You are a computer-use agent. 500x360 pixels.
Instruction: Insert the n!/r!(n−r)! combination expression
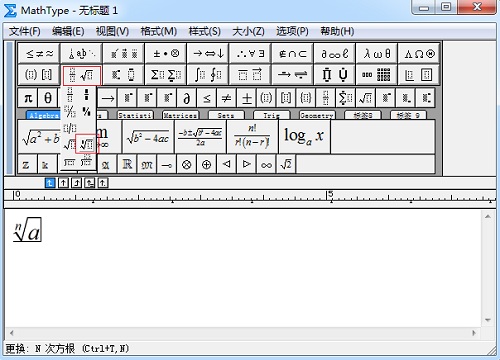(252, 137)
